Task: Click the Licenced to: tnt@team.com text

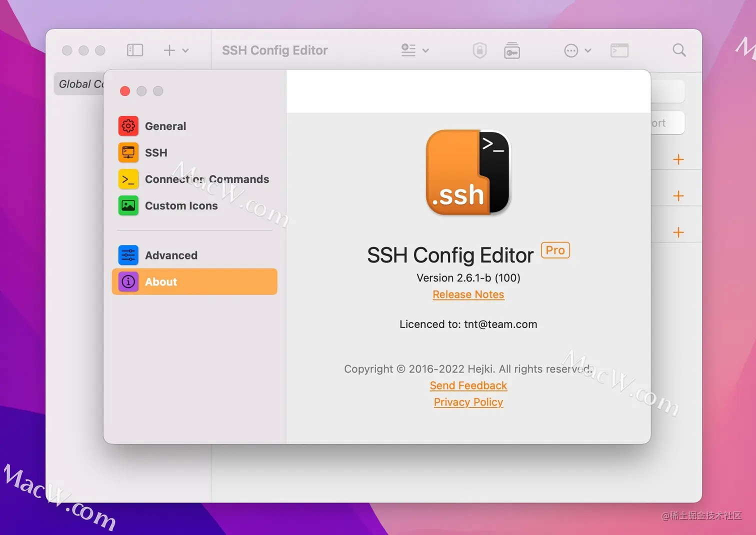Action: point(468,324)
